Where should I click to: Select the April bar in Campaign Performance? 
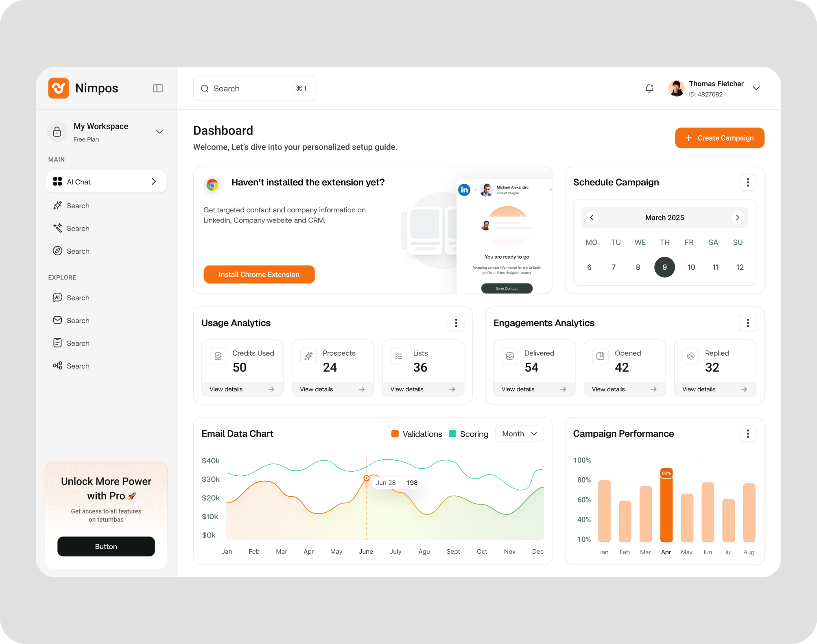tap(666, 506)
